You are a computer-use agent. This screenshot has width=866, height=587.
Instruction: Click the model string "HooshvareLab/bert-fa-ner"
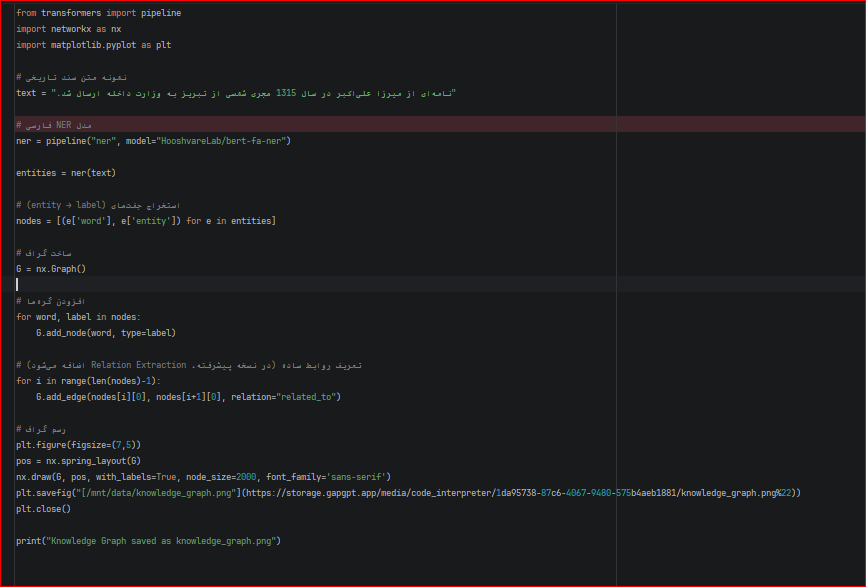[221, 141]
